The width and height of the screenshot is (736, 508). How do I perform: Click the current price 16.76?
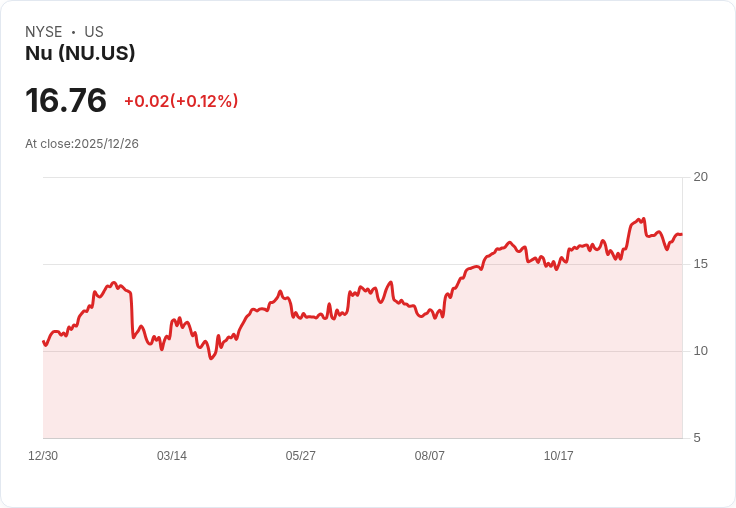coord(66,101)
